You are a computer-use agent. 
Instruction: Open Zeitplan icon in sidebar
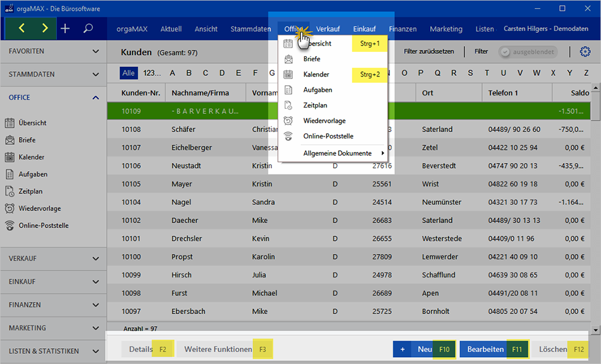[9, 191]
